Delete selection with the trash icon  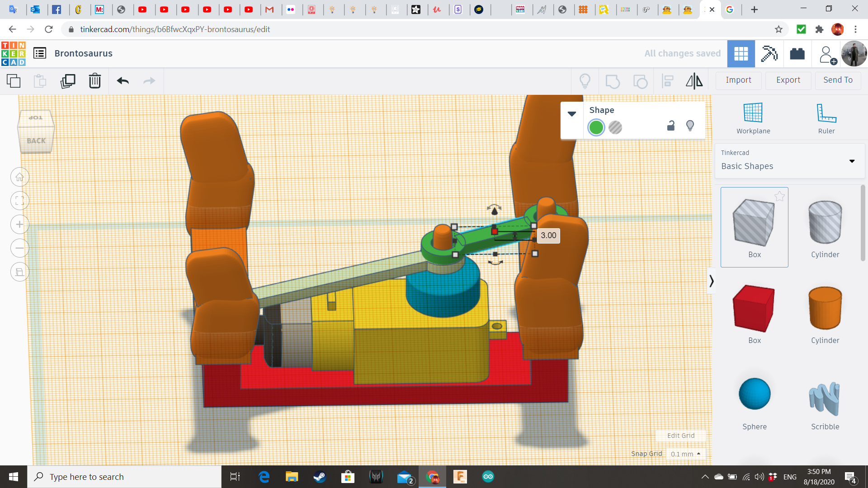pyautogui.click(x=94, y=81)
